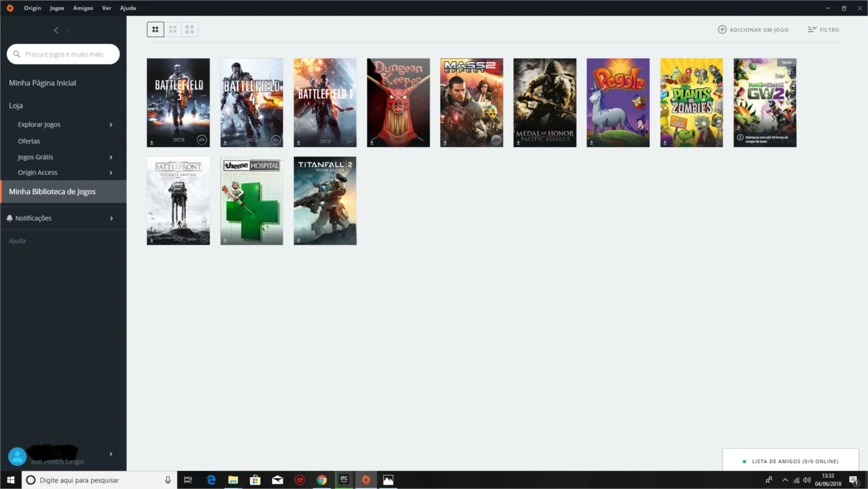Select the Plants vs Zombies GW2 tile
Viewport: 868px width, 489px height.
coord(765,102)
